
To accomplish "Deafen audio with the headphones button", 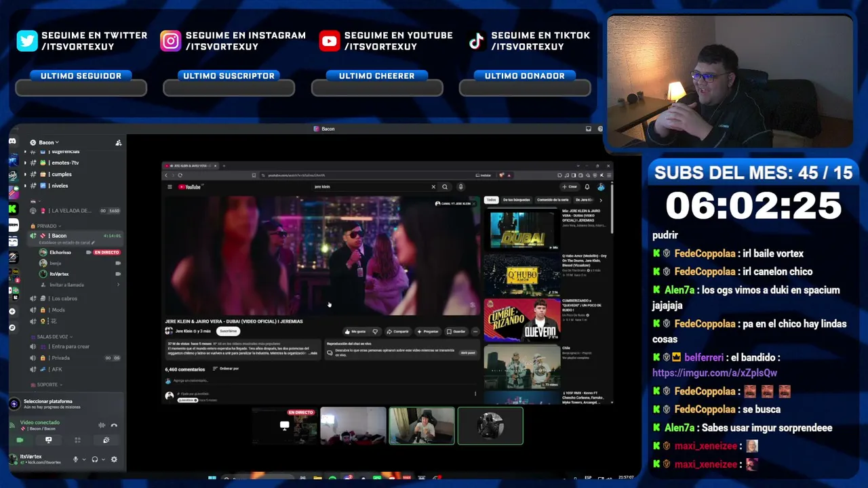I will click(94, 460).
